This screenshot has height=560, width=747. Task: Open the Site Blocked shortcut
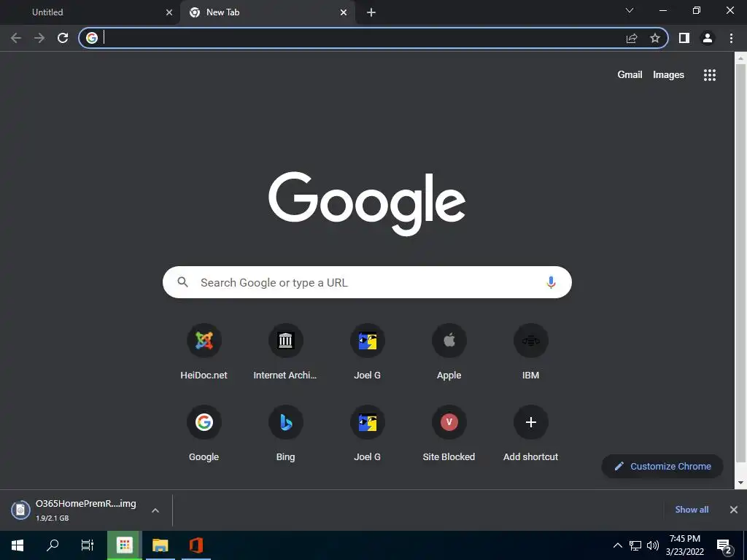pos(449,433)
